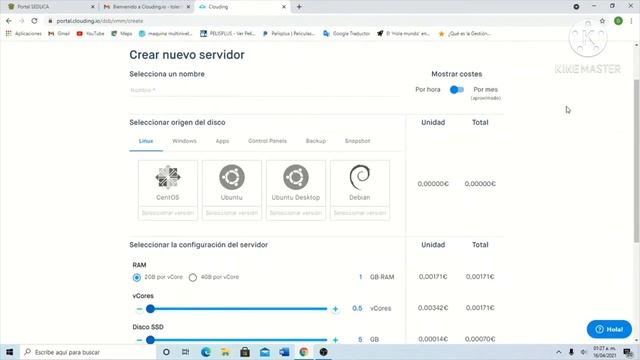Select the Debian distribution logo
The width and height of the screenshot is (640, 360).
click(x=360, y=177)
